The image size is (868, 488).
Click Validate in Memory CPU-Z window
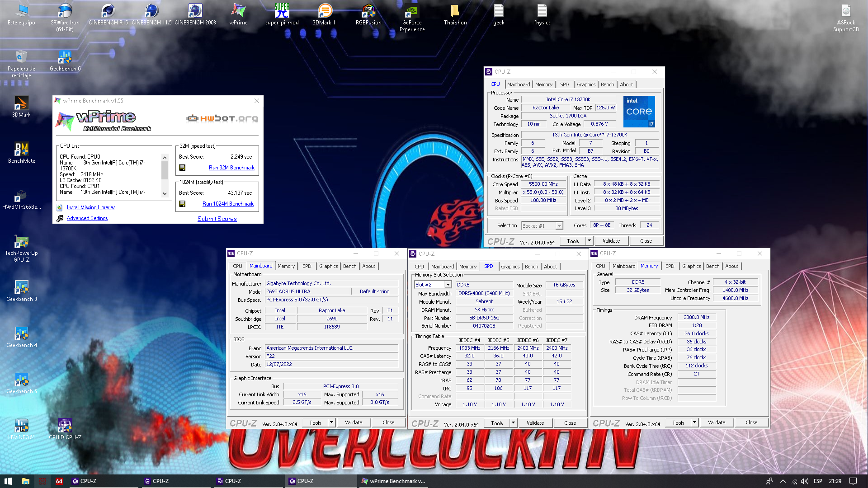[x=716, y=422]
